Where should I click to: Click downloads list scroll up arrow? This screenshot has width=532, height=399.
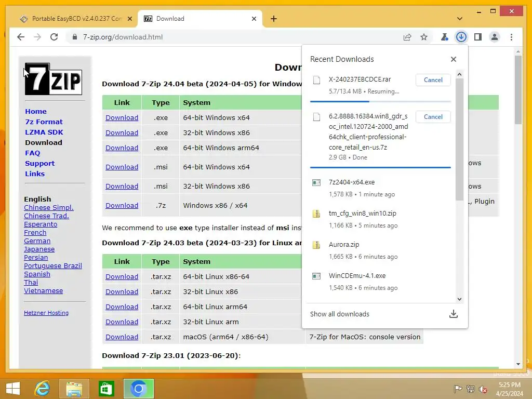point(459,74)
